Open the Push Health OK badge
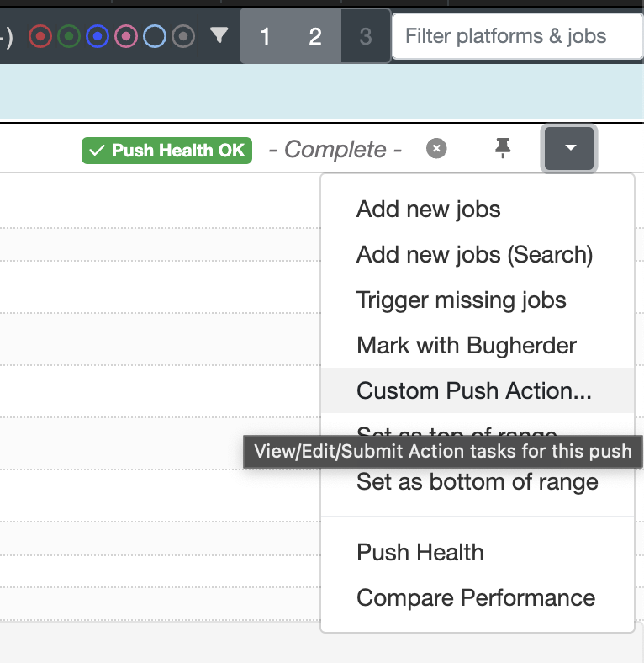 click(x=166, y=150)
